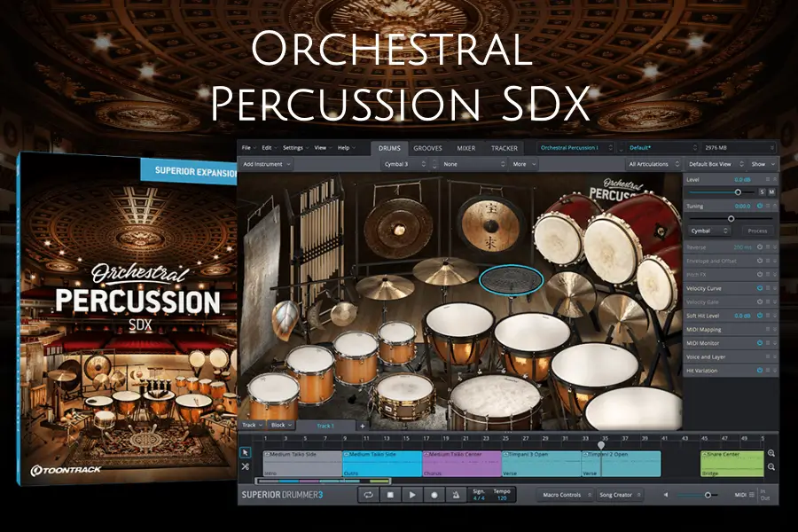Adjust the Level slider handle
This screenshot has width=798, height=532.
738,192
